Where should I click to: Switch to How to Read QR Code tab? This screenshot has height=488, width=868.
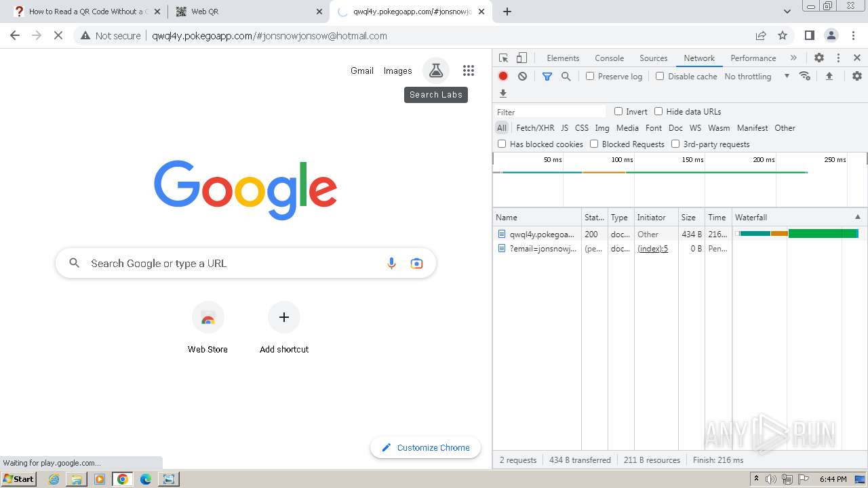[x=87, y=12]
